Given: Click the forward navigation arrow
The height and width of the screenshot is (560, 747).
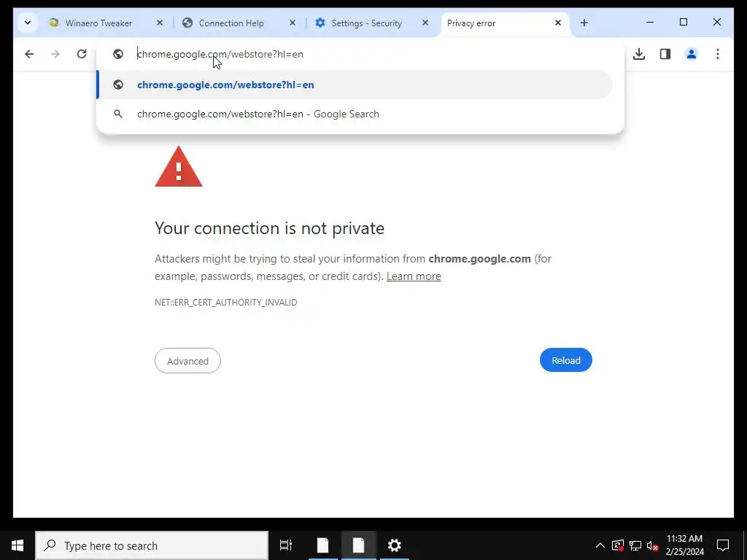Looking at the screenshot, I should coord(55,54).
